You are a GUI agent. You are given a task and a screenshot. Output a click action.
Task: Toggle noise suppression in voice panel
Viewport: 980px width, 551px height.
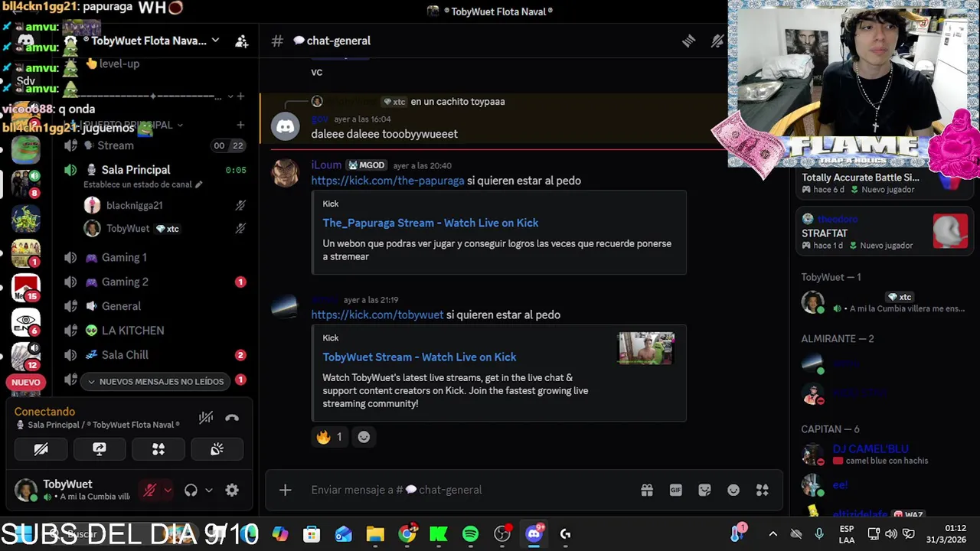point(206,418)
